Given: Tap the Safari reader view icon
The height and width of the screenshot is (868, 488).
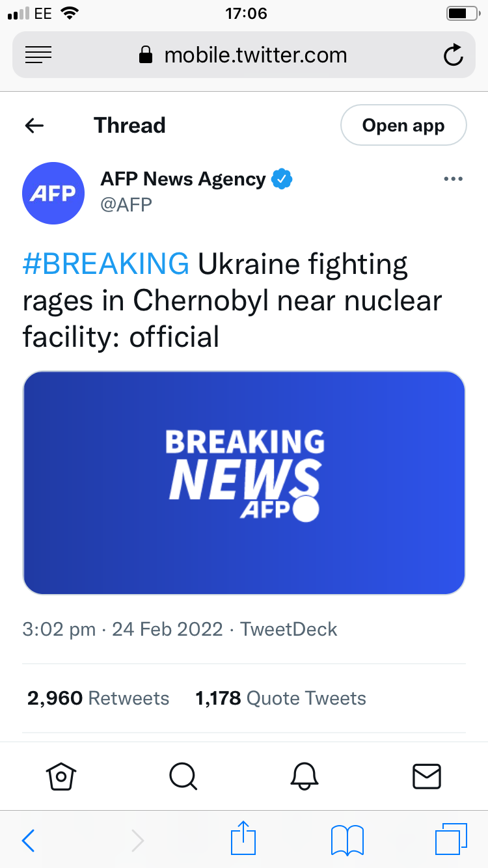Looking at the screenshot, I should click(38, 56).
